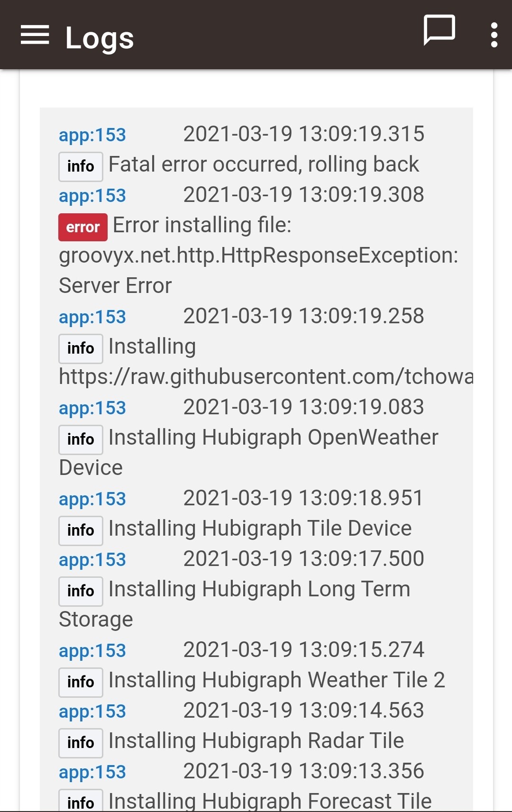Click app:153 link at 13:09:19.308
This screenshot has height=812, width=512.
[x=92, y=196]
